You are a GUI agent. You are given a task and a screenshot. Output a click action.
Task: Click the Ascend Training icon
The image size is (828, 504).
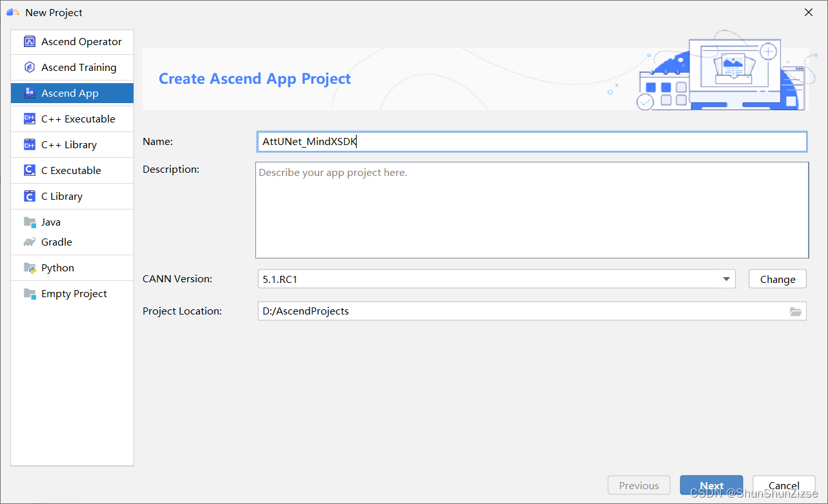[29, 68]
